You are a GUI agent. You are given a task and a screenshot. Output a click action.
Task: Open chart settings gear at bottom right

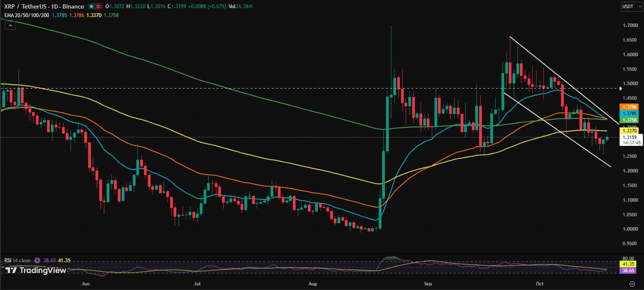click(x=632, y=284)
